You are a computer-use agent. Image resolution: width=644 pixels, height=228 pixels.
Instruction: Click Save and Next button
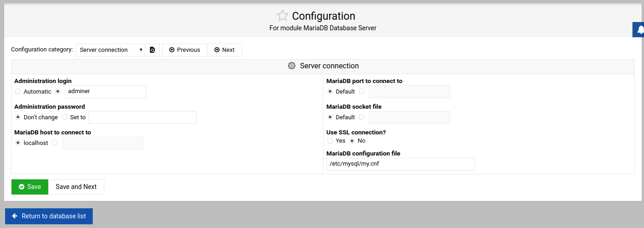click(76, 187)
